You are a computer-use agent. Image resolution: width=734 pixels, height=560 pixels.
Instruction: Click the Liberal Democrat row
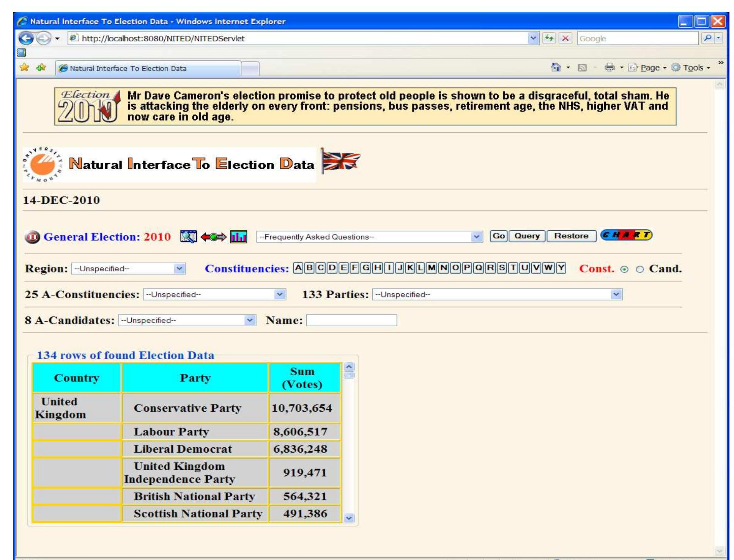[x=187, y=449]
